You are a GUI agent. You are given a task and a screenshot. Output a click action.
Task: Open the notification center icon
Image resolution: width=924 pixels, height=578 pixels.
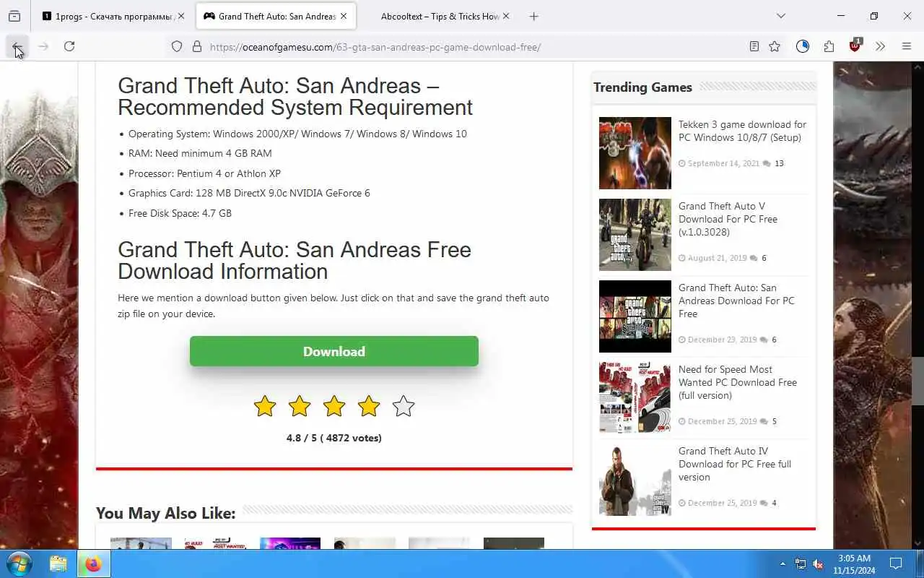click(x=896, y=564)
